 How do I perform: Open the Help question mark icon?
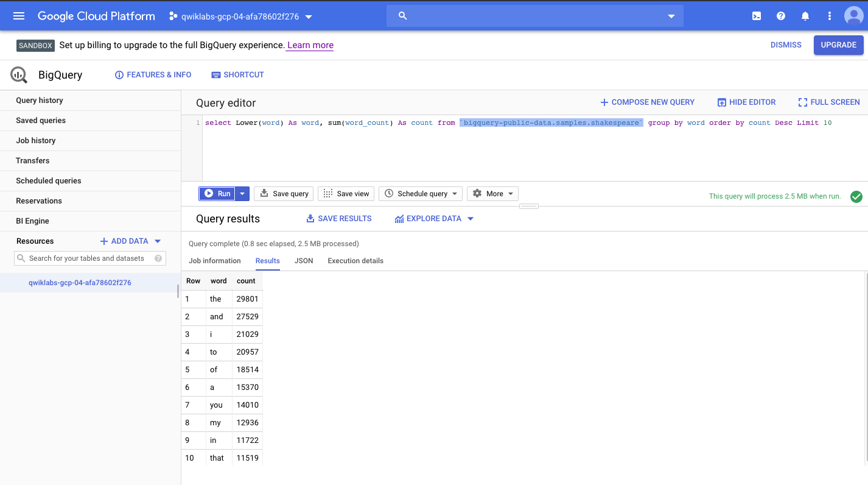[x=781, y=16]
